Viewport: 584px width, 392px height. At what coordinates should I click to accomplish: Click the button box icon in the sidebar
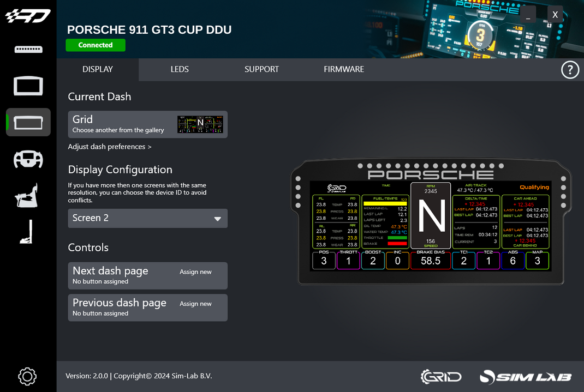pos(28,49)
